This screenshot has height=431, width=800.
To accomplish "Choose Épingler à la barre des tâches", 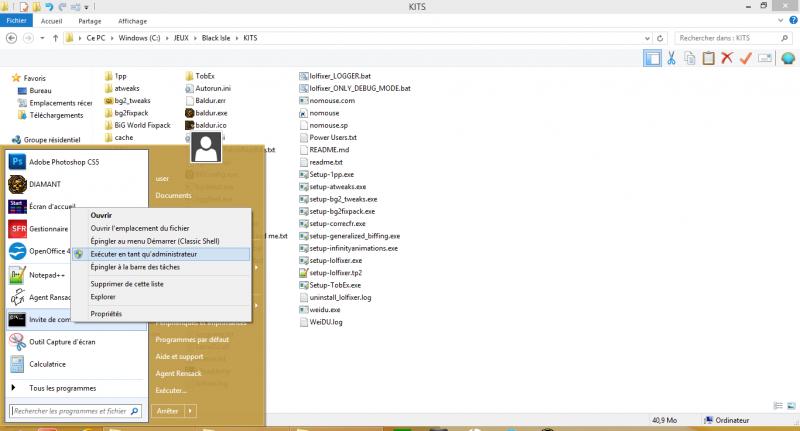I will [x=161, y=267].
